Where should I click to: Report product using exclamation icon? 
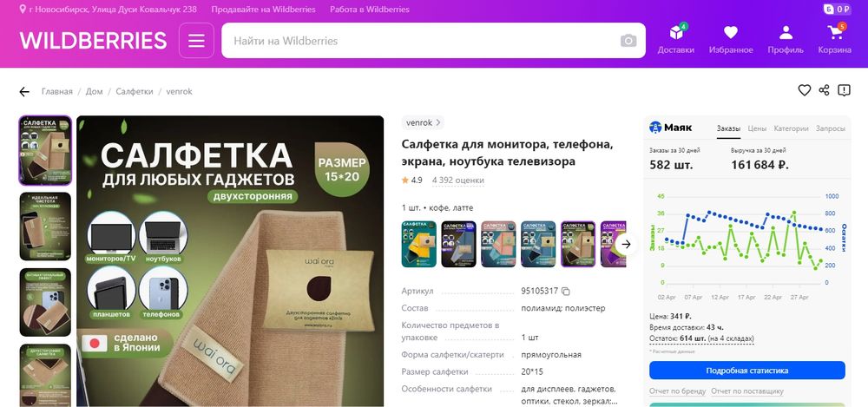(x=844, y=90)
